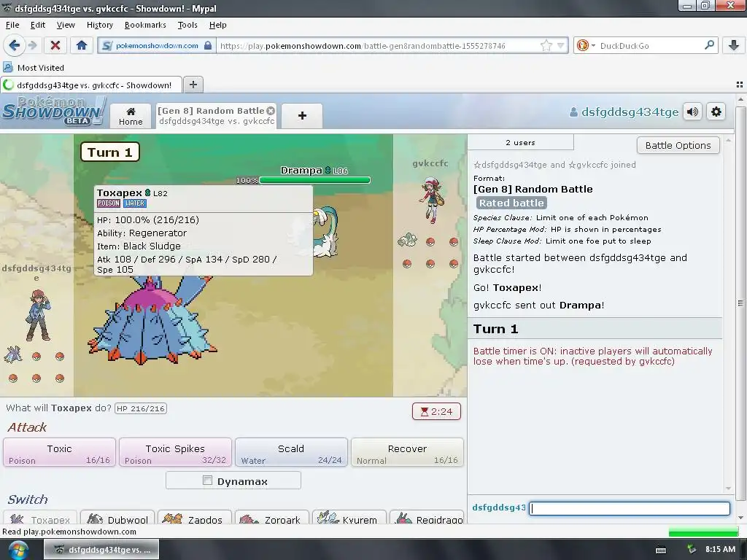Click the system tray keyboard icon
747x560 pixels.
pyautogui.click(x=660, y=550)
